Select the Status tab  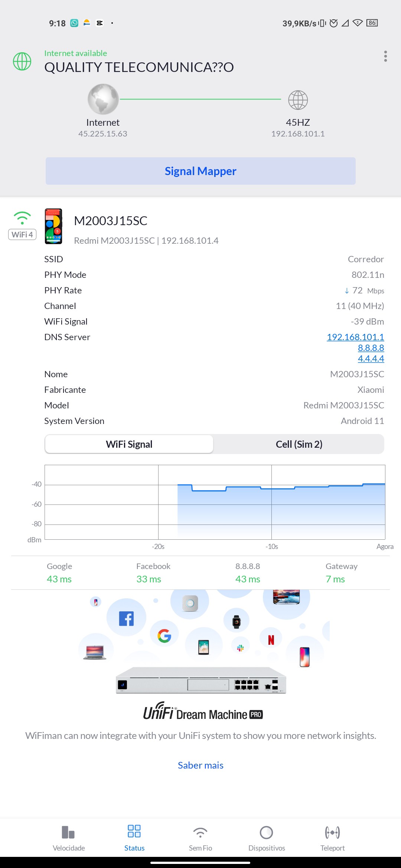point(134,838)
